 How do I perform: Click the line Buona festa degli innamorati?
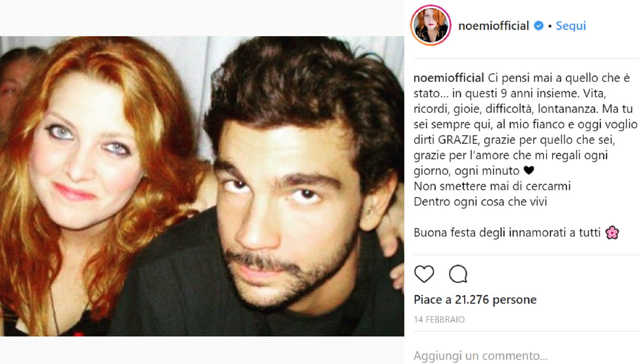[507, 232]
